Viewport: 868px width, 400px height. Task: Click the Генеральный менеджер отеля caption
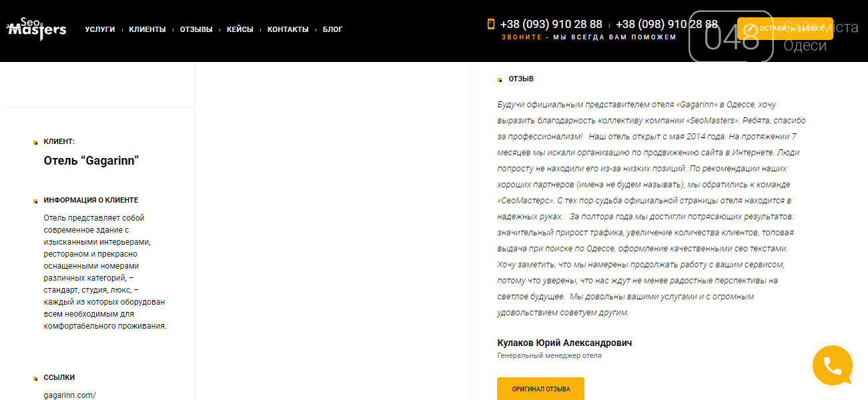point(550,356)
